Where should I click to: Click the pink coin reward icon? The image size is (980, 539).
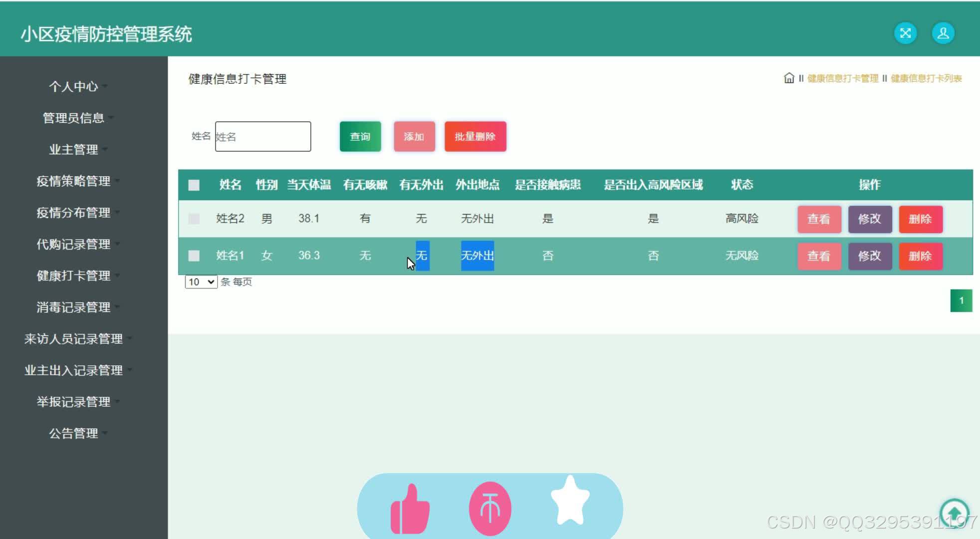coord(490,509)
